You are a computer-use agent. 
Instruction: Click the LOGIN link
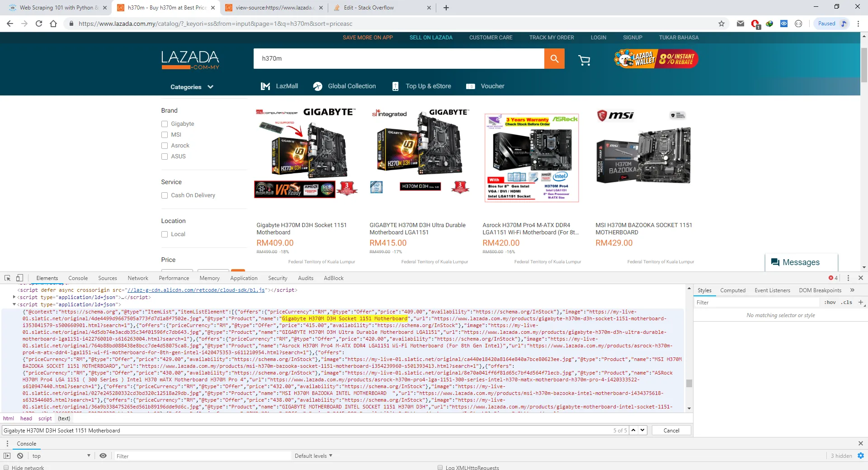point(598,38)
